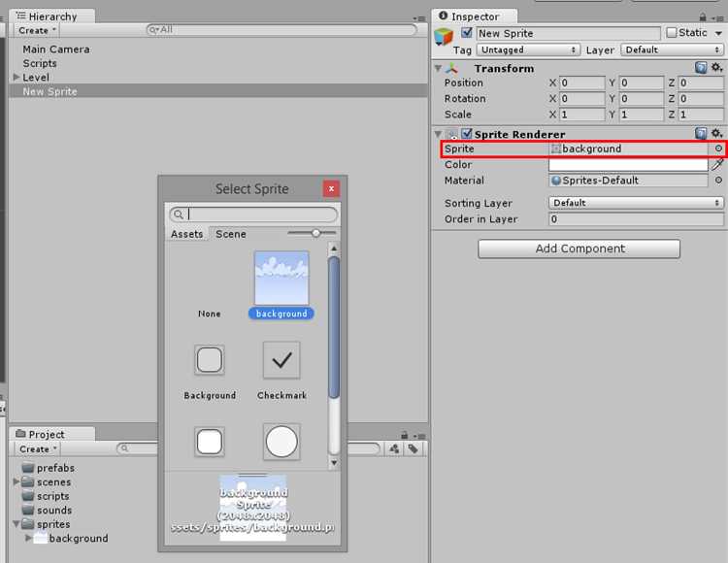Toggle the New Sprite active checkbox

tap(467, 33)
